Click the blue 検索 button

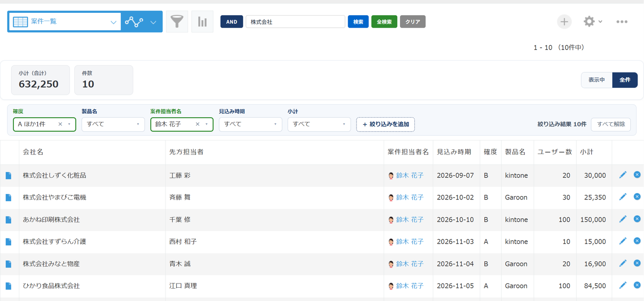[358, 22]
